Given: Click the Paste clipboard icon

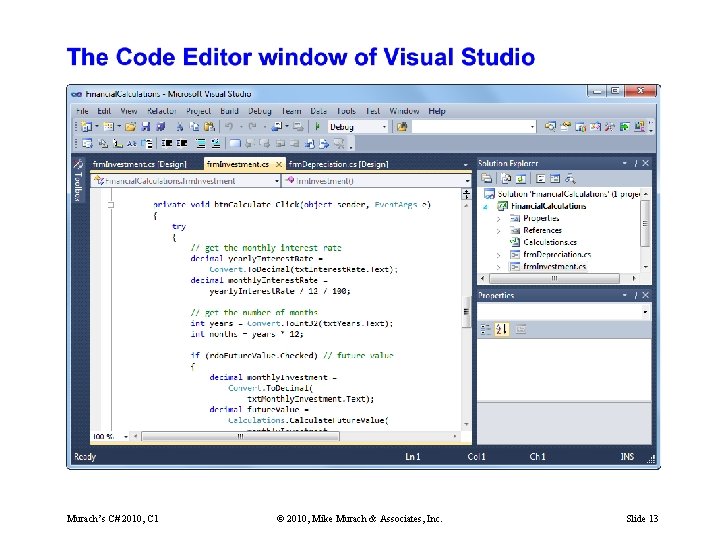Looking at the screenshot, I should (x=209, y=126).
